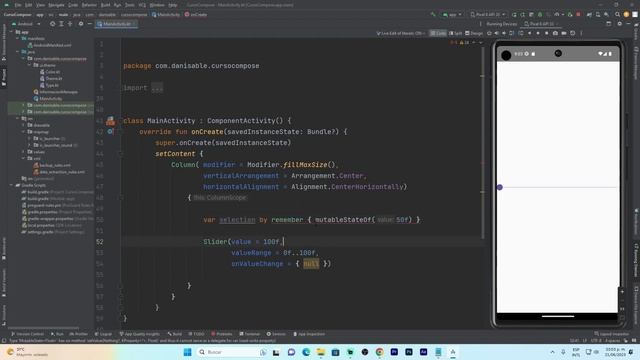The height and width of the screenshot is (360, 640).
Task: Open the File menu
Action: (x=18, y=5)
